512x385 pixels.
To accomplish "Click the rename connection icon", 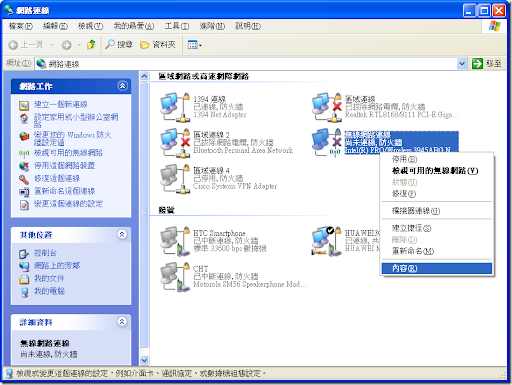I will pyautogui.click(x=24, y=192).
